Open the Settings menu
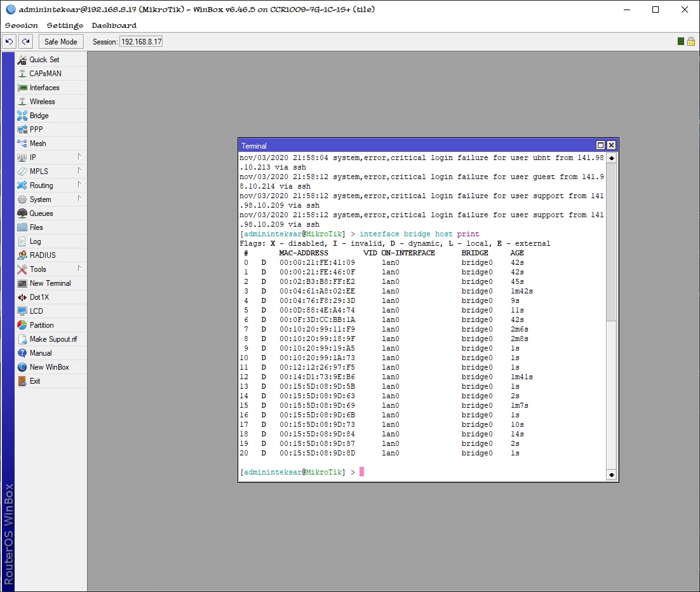Image resolution: width=700 pixels, height=592 pixels. pos(65,25)
